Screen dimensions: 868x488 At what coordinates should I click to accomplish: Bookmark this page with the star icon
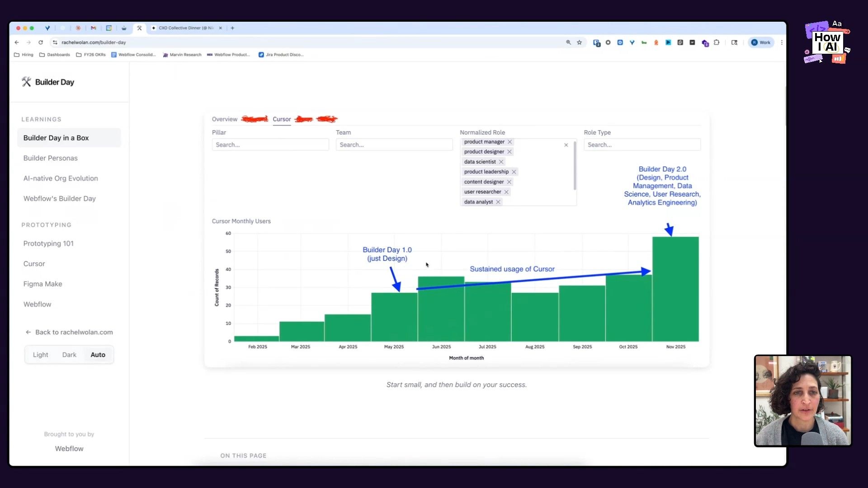pyautogui.click(x=579, y=42)
